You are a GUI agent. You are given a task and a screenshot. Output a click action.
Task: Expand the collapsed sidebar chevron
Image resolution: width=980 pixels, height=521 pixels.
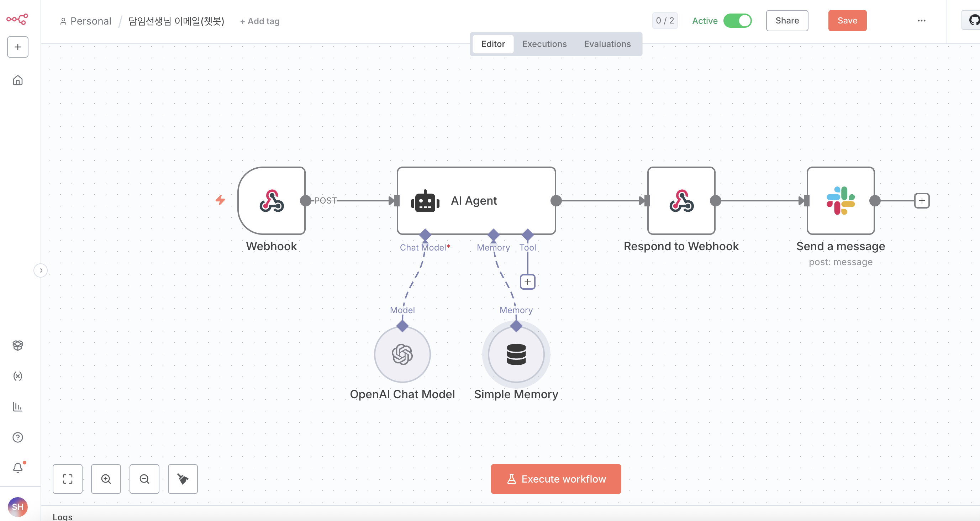click(41, 270)
